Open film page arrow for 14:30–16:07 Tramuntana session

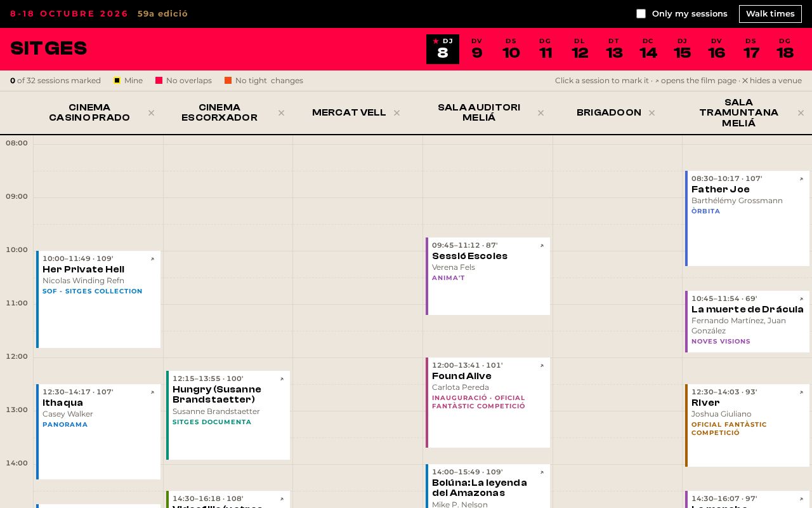click(x=801, y=499)
